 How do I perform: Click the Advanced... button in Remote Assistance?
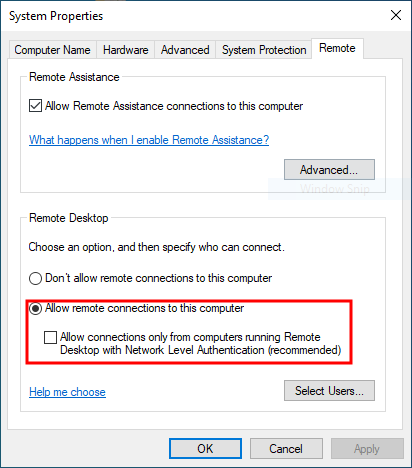(x=329, y=170)
